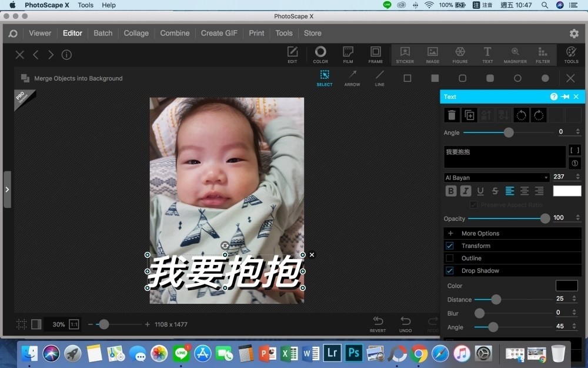Switch to the Collage tab
The width and height of the screenshot is (588, 368).
136,33
